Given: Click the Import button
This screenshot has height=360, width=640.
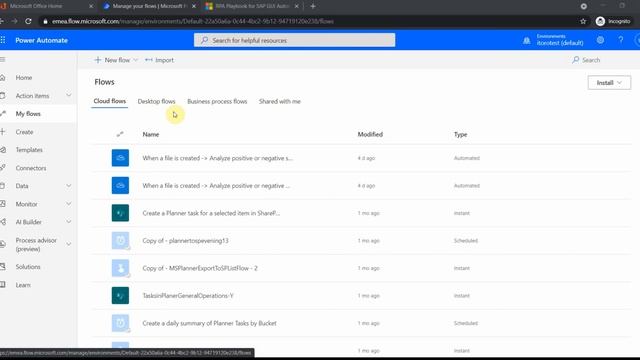Looking at the screenshot, I should point(160,60).
